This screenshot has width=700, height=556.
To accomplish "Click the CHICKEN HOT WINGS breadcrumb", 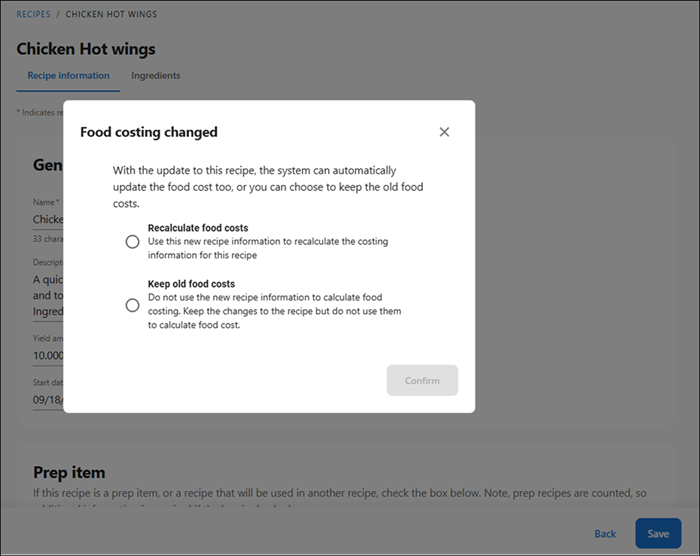I will 111,15.
